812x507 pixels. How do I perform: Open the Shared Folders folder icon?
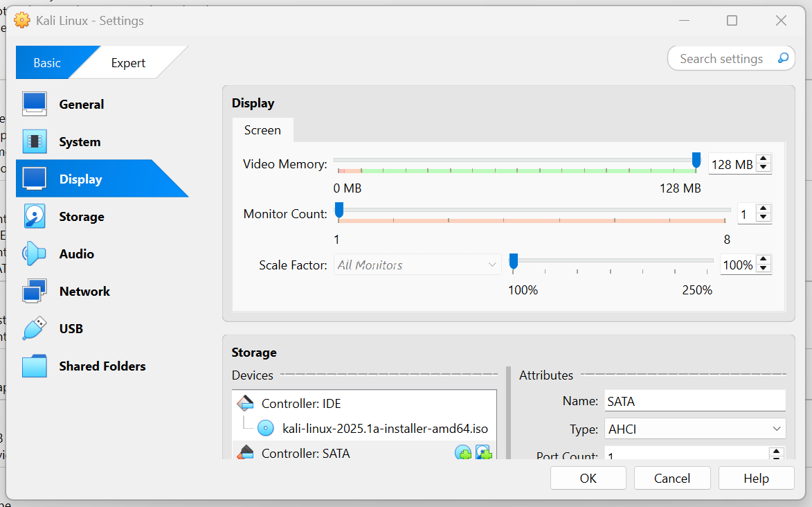34,366
